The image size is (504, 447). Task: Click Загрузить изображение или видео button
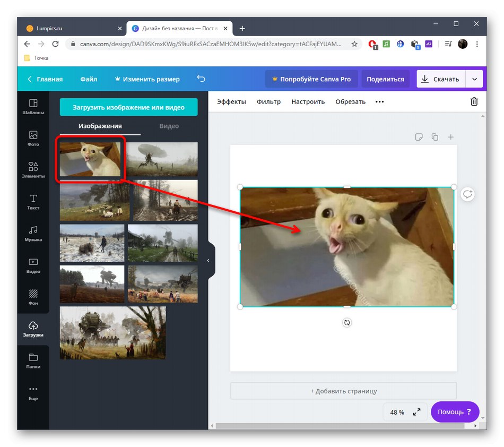[128, 107]
